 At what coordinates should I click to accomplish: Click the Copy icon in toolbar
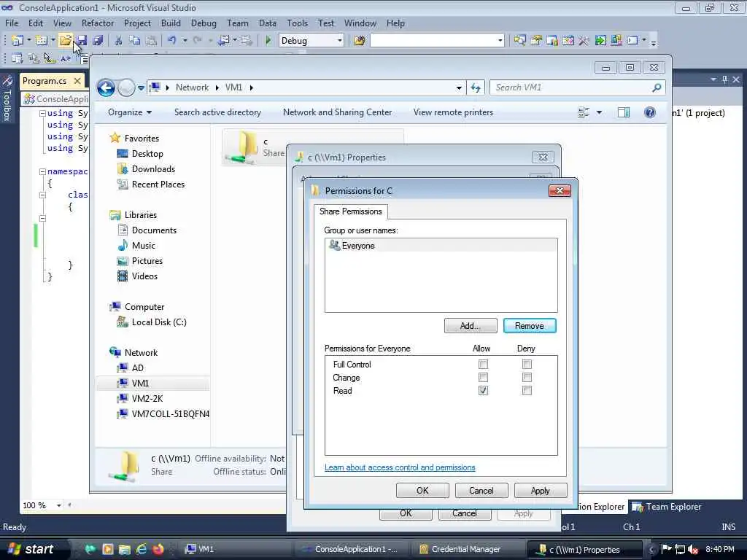click(x=135, y=41)
